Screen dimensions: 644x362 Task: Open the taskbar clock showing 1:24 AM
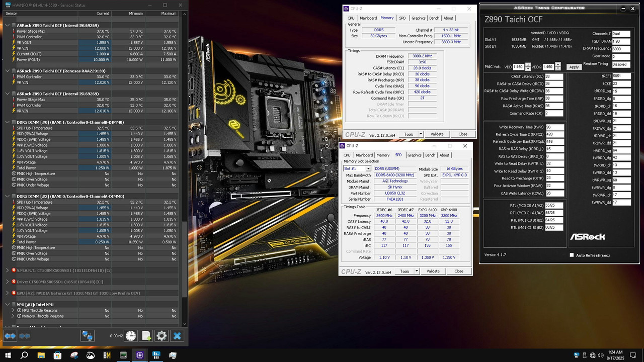(615, 355)
